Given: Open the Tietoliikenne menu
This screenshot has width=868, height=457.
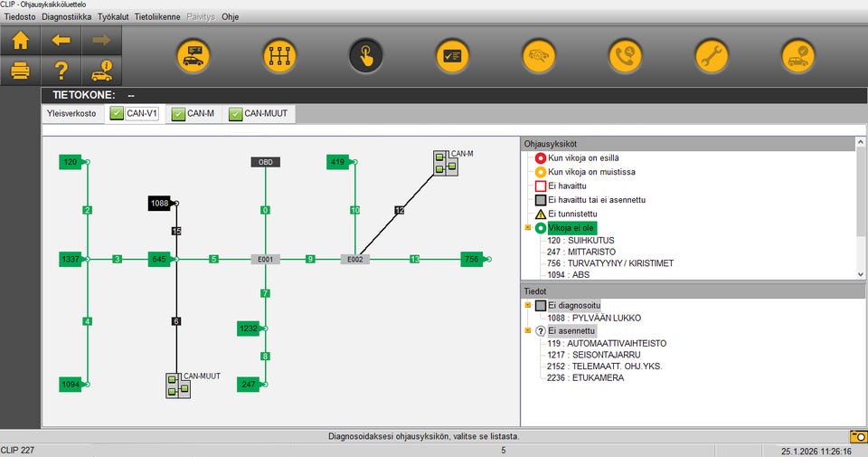Looking at the screenshot, I should point(157,16).
